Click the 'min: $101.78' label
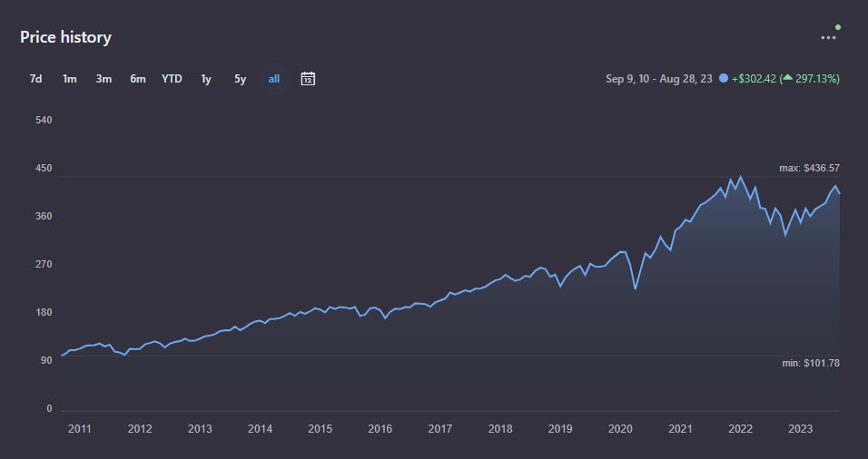 (x=811, y=364)
